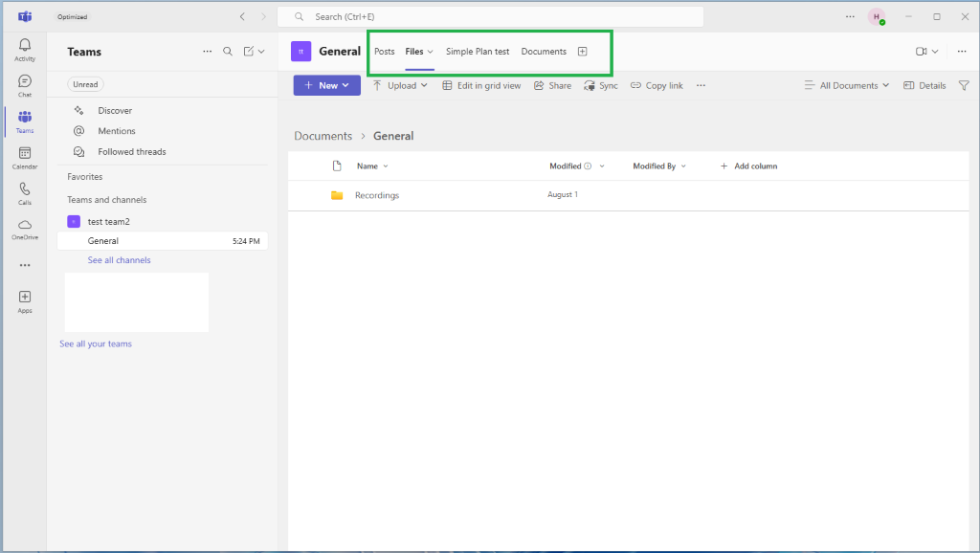Toggle the Unread filter

click(85, 84)
